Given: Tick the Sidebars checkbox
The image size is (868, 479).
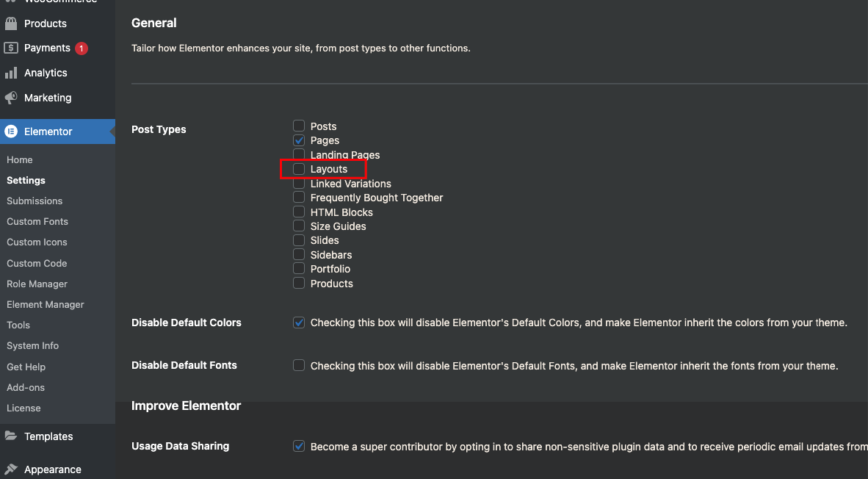Looking at the screenshot, I should (299, 254).
